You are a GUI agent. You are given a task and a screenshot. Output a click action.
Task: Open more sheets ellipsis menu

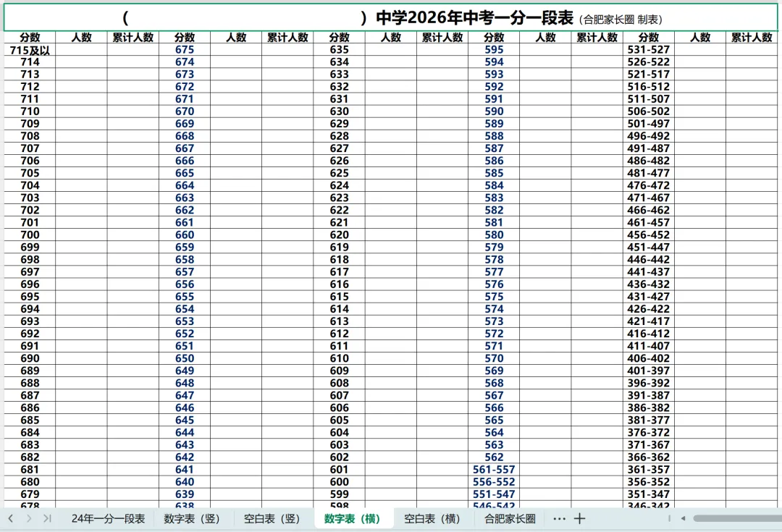point(560,518)
